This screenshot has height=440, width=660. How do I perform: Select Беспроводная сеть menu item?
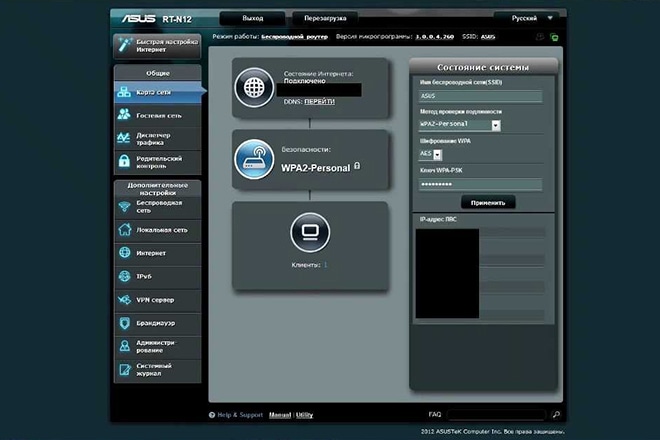click(x=158, y=206)
